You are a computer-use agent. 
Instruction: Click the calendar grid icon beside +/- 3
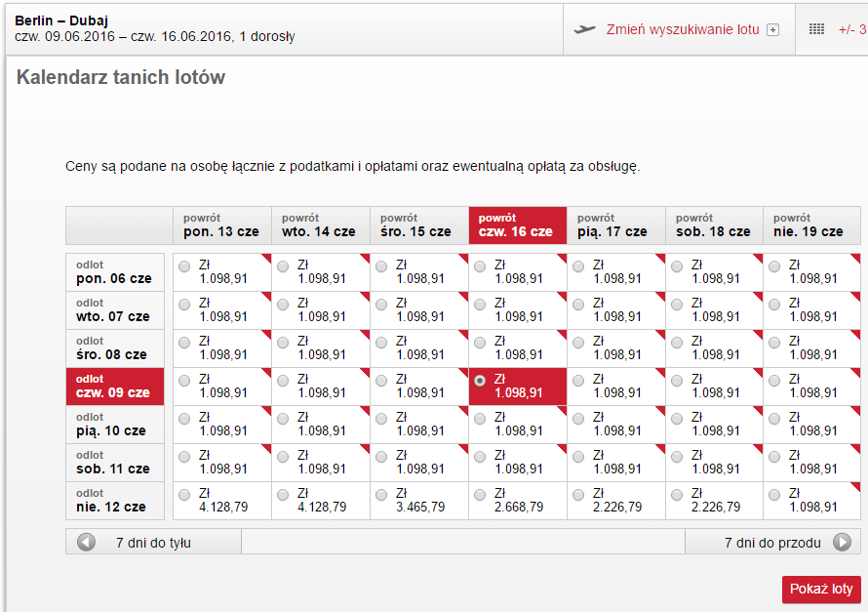tap(816, 29)
